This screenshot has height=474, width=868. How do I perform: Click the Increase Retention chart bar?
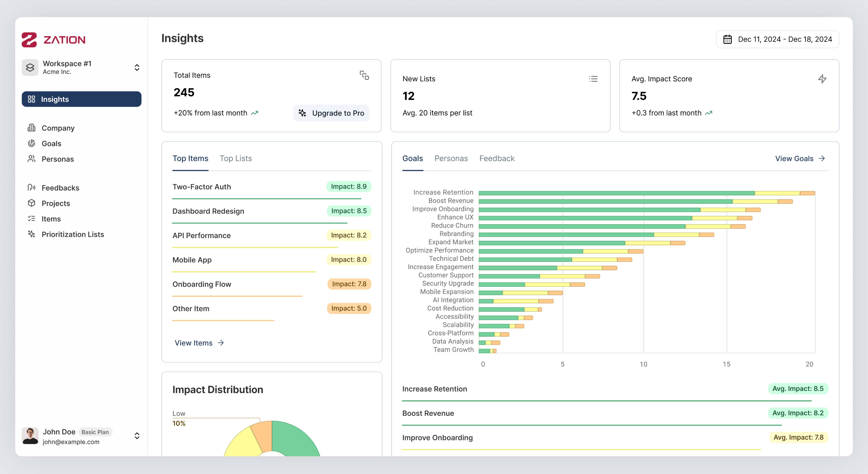pos(617,193)
